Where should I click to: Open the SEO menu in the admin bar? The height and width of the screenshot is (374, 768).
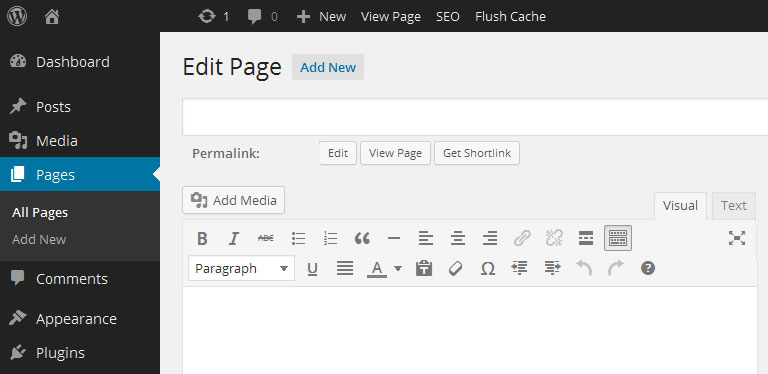pyautogui.click(x=448, y=17)
